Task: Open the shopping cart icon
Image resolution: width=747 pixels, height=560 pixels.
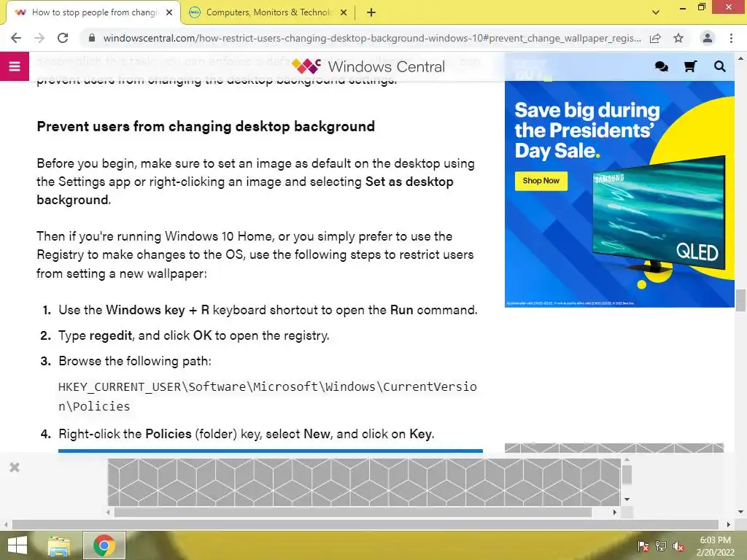Action: [x=690, y=66]
